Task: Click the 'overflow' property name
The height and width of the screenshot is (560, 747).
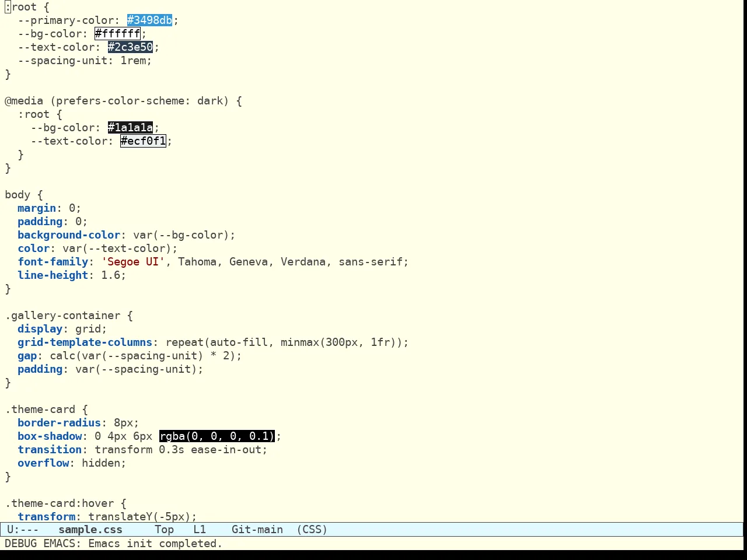Action: (43, 463)
